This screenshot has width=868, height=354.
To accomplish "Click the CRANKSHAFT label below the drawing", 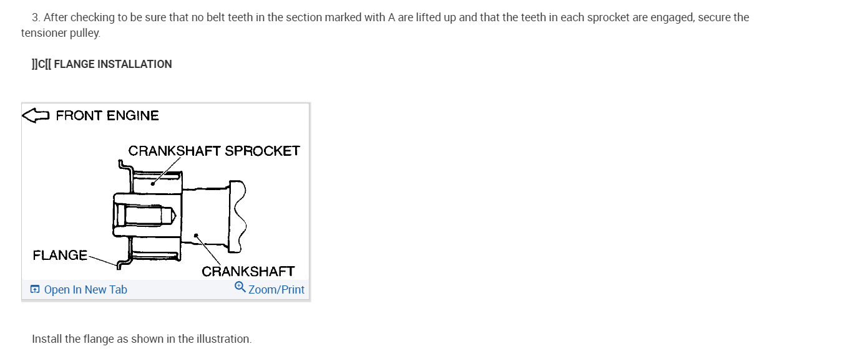I will point(248,271).
